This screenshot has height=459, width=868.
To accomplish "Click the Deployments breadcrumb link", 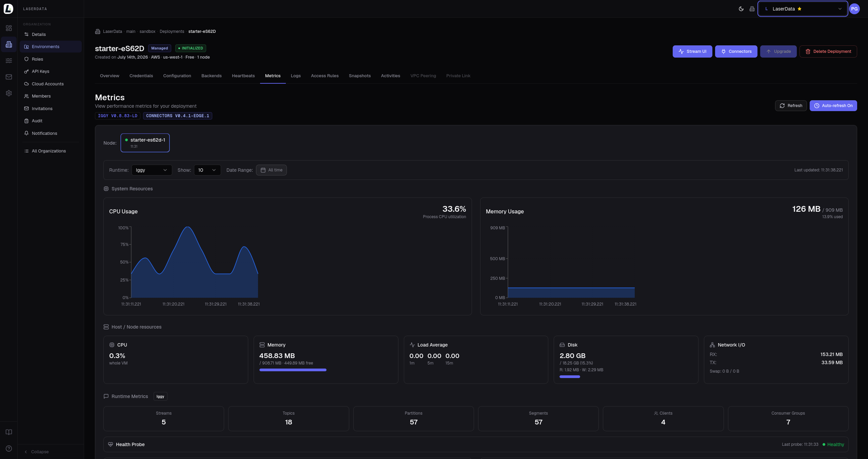I will pos(172,32).
